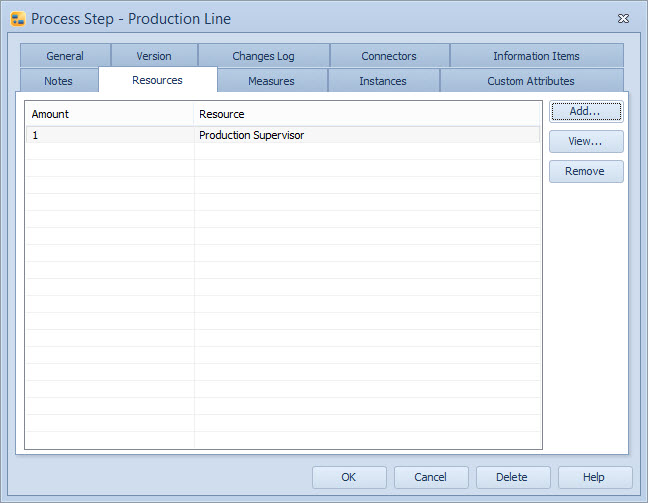Image resolution: width=648 pixels, height=503 pixels.
Task: Open Help for this dialog
Action: click(595, 477)
